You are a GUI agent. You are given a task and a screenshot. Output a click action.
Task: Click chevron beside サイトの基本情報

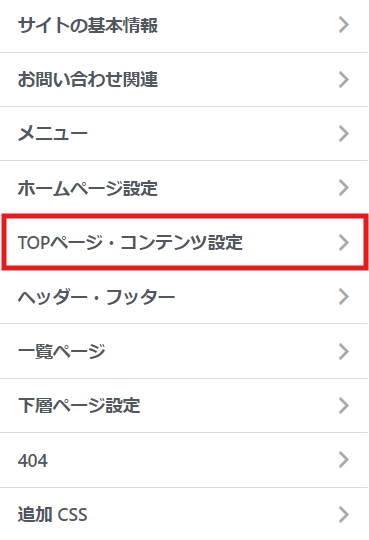click(344, 25)
